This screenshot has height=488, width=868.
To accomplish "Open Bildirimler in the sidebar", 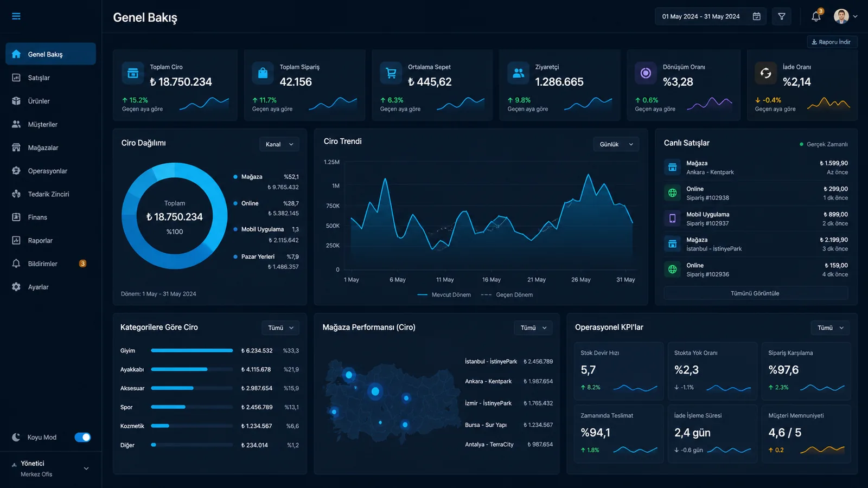I will (50, 264).
